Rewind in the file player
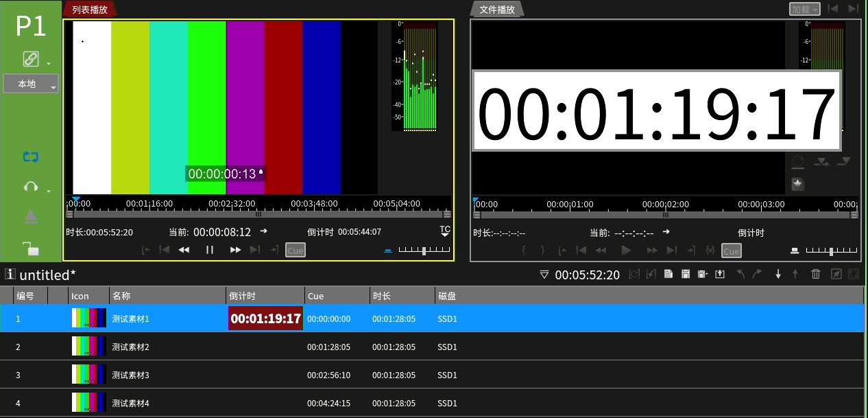 coord(601,251)
